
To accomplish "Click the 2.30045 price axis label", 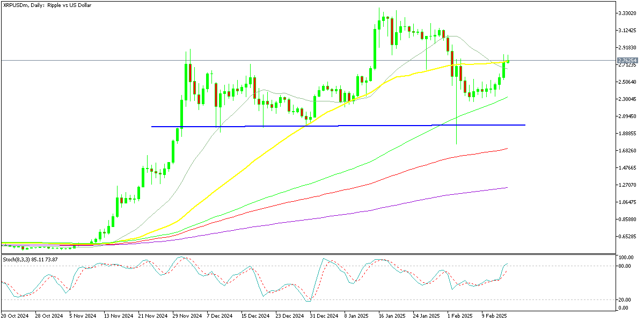I will click(x=627, y=99).
